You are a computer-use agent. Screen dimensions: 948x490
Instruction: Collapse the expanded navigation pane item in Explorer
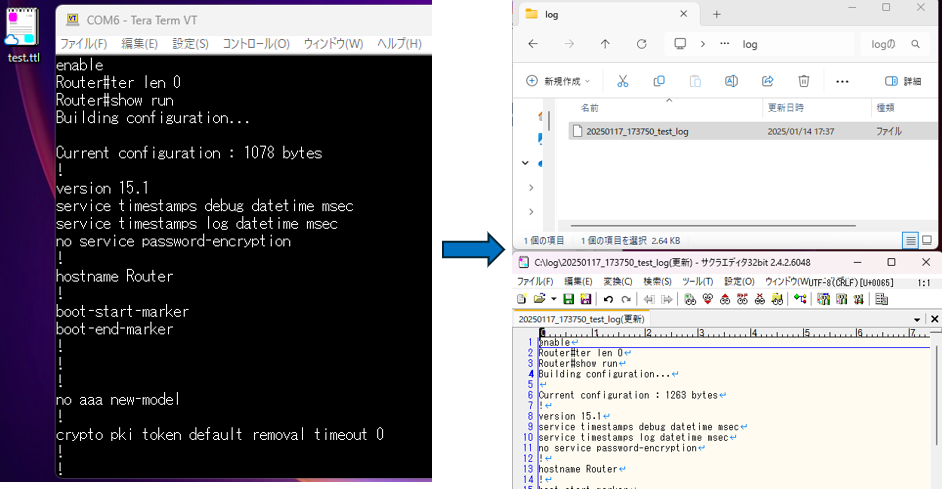(525, 163)
